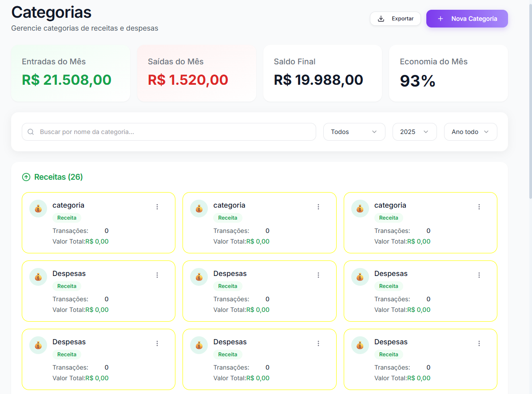Screen dimensions: 532x394
Task: Click the money bag icon on the first categoria card
Action: [38, 208]
